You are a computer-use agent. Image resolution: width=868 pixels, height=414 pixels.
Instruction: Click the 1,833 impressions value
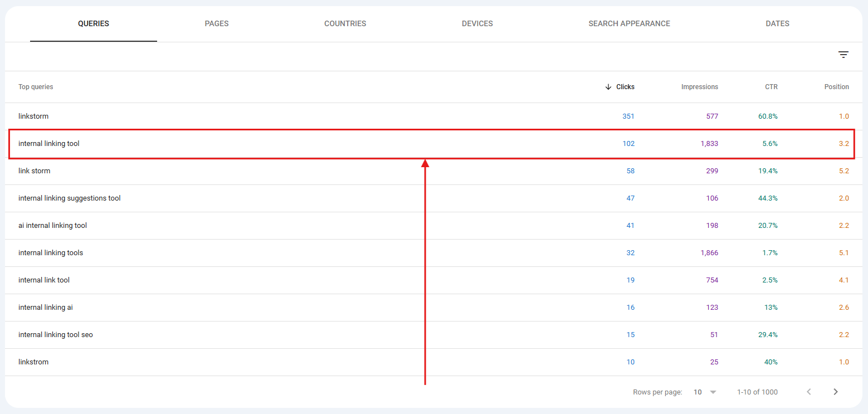[709, 144]
